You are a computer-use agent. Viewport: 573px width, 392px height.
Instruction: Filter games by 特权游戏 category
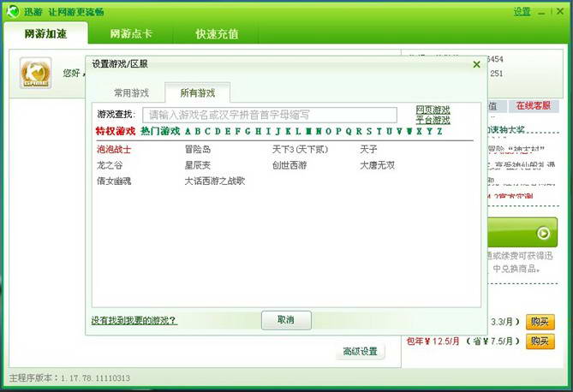(115, 131)
